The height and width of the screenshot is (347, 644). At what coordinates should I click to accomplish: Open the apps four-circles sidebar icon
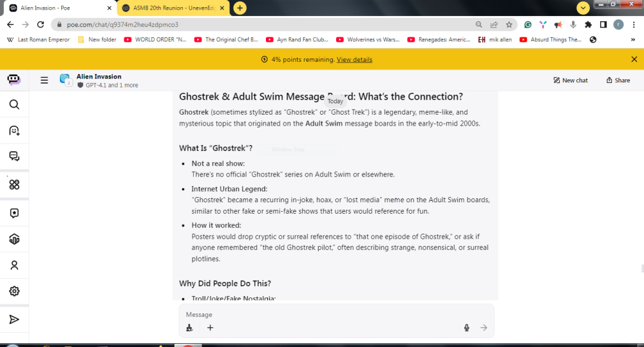coord(14,184)
